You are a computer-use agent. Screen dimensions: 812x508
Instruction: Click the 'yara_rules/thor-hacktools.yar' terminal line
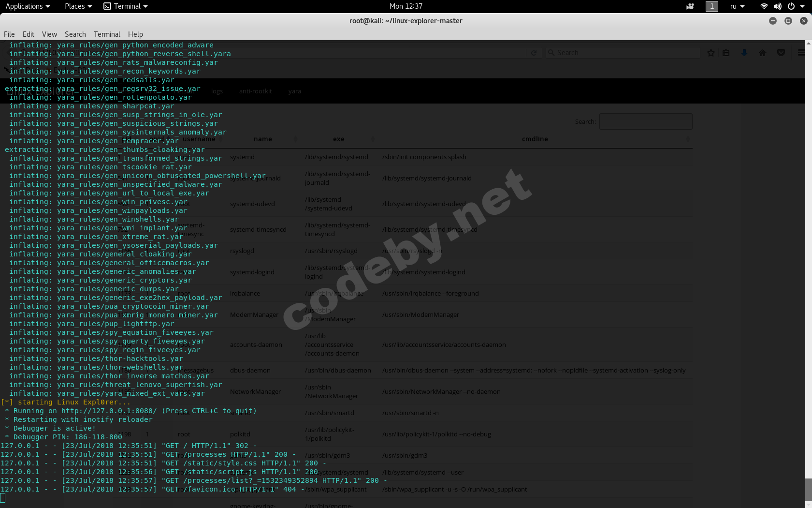pos(96,359)
